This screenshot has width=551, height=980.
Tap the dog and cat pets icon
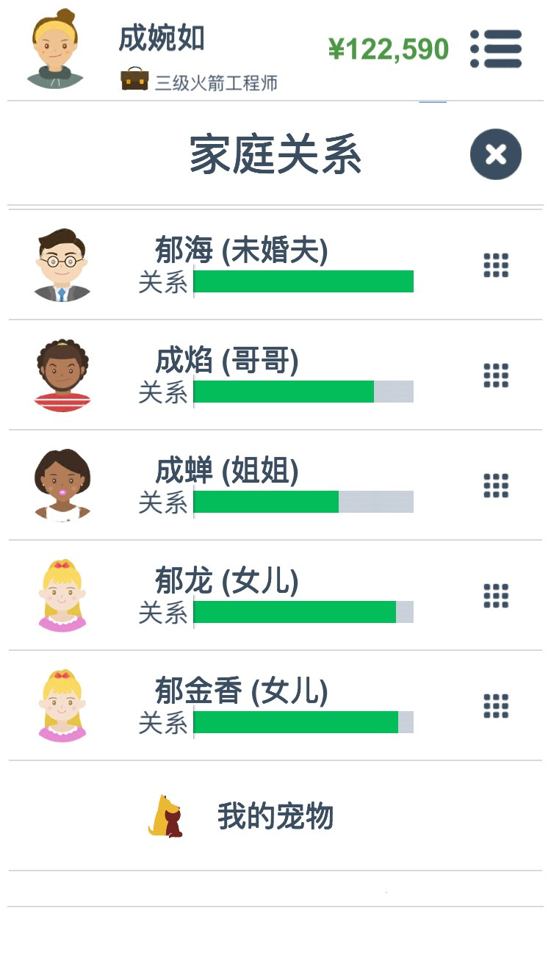click(165, 816)
